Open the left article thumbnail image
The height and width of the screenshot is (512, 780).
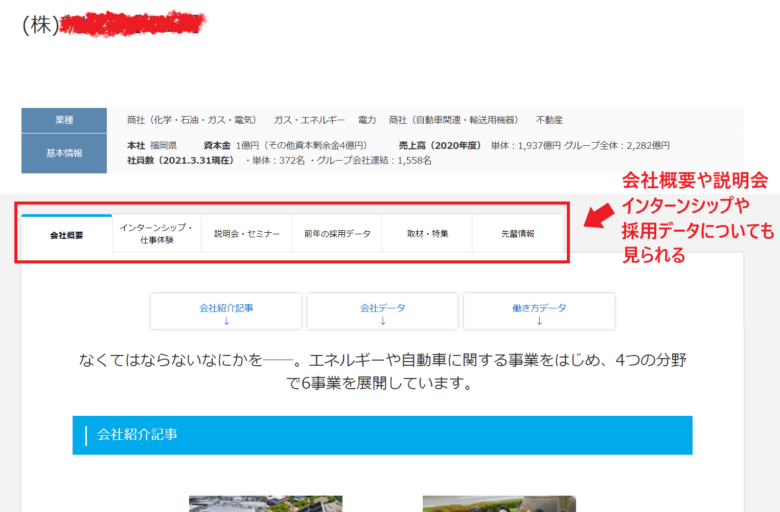(266, 504)
